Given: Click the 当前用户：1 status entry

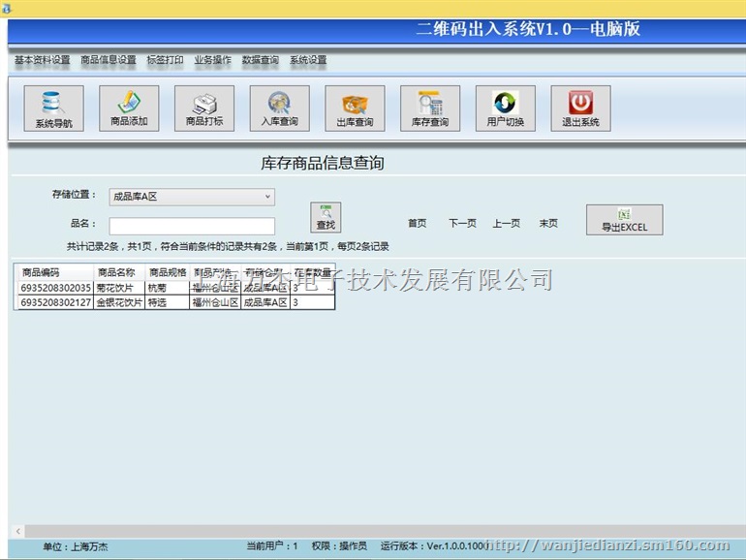Looking at the screenshot, I should pyautogui.click(x=271, y=546).
